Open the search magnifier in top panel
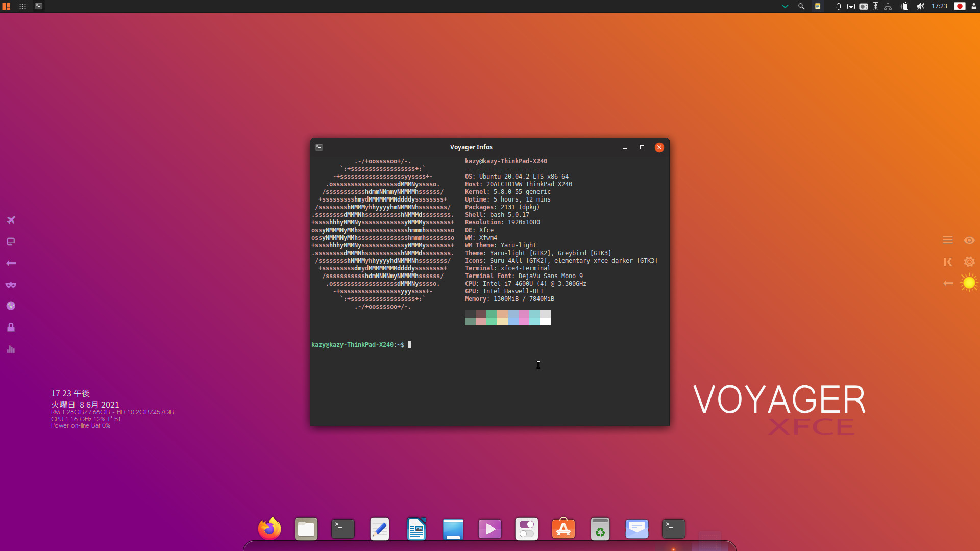This screenshot has width=980, height=551. (801, 6)
